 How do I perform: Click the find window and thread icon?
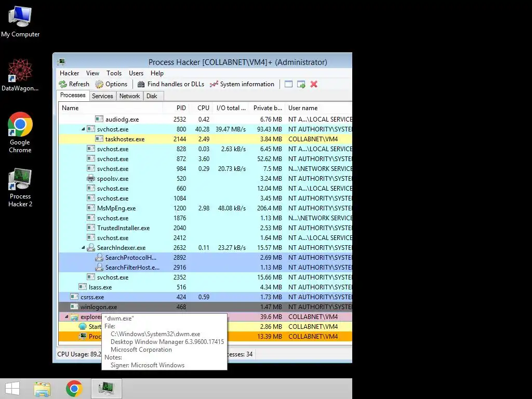[301, 84]
